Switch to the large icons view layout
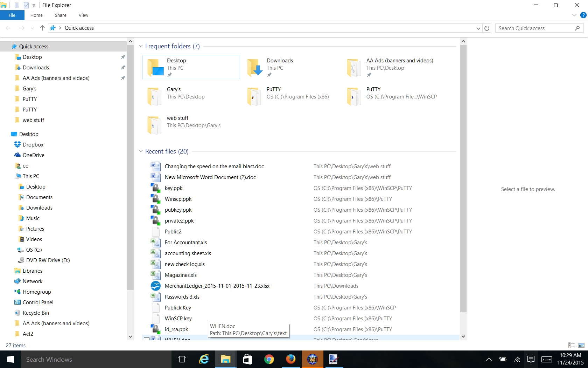 tap(581, 345)
